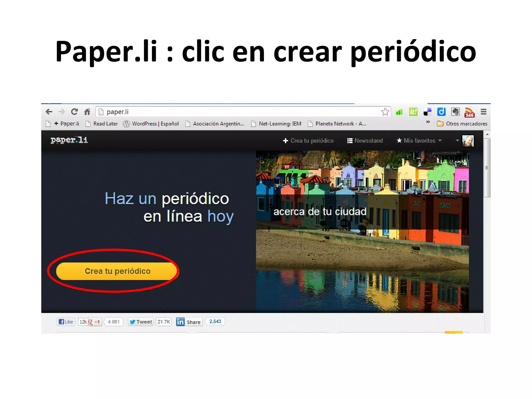Open Newsstand in top navigation
The height and width of the screenshot is (399, 532).
[365, 141]
